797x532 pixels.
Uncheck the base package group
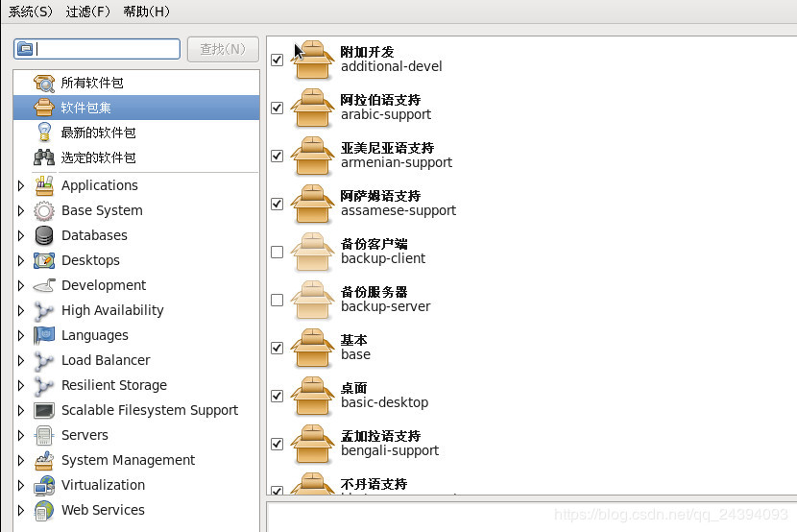(x=277, y=348)
